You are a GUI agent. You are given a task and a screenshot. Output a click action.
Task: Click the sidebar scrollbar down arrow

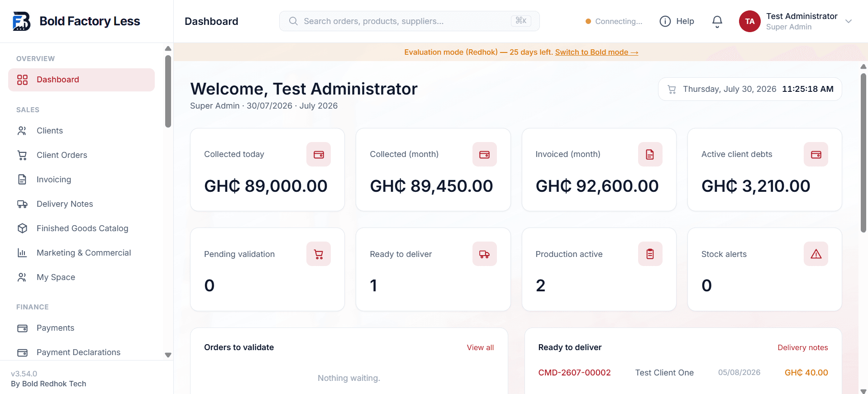click(168, 355)
